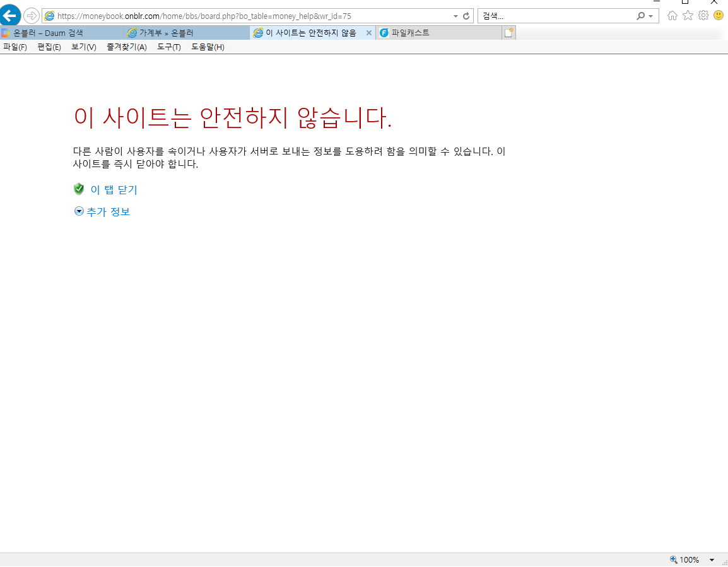Open the tools gear icon
The image size is (728, 567).
703,16
